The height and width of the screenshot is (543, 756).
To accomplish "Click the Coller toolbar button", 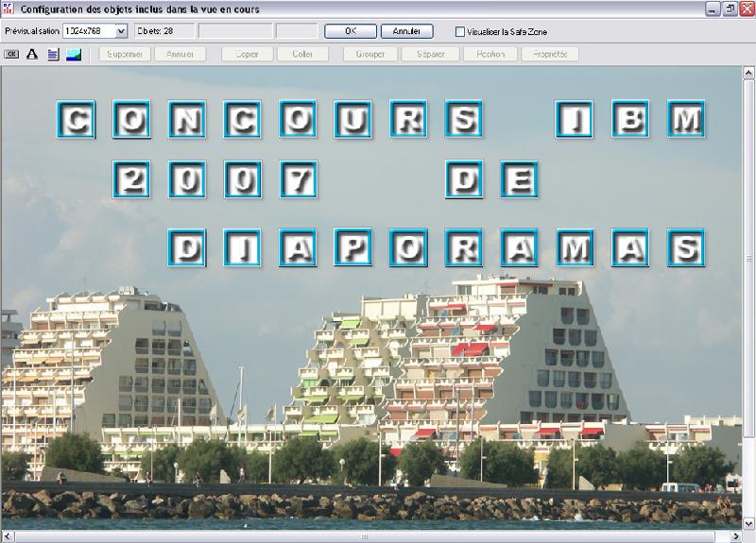I will tap(302, 54).
